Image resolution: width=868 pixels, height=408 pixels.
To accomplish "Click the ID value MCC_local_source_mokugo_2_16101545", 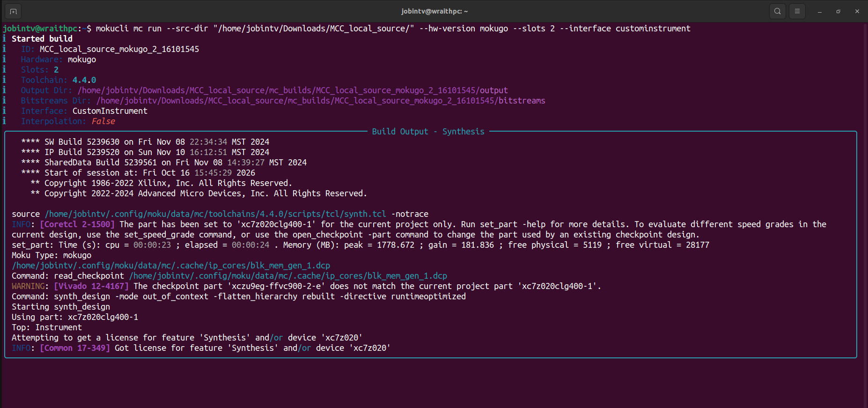I will pos(119,49).
